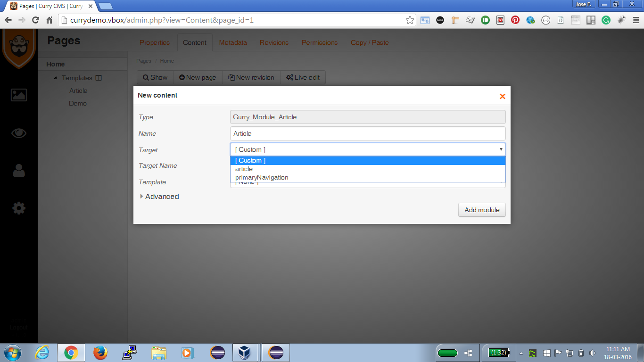This screenshot has height=362, width=644.
Task: Click the Name input field
Action: 368,133
